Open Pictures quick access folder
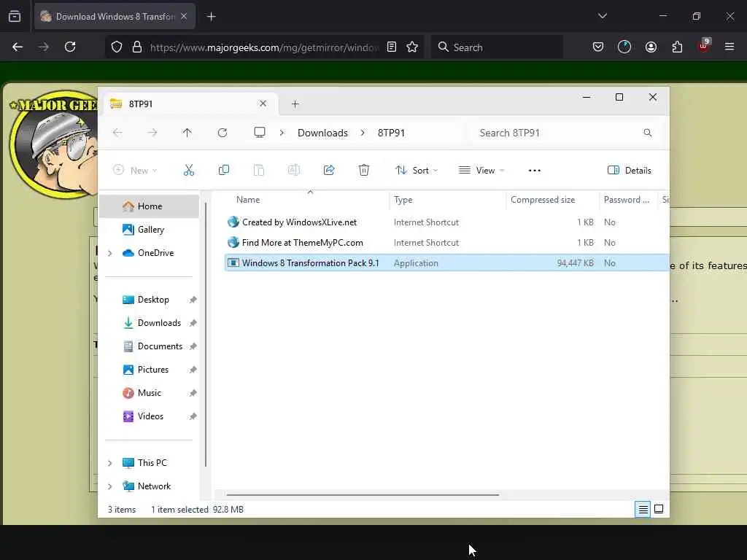The width and height of the screenshot is (747, 560). (x=146, y=370)
